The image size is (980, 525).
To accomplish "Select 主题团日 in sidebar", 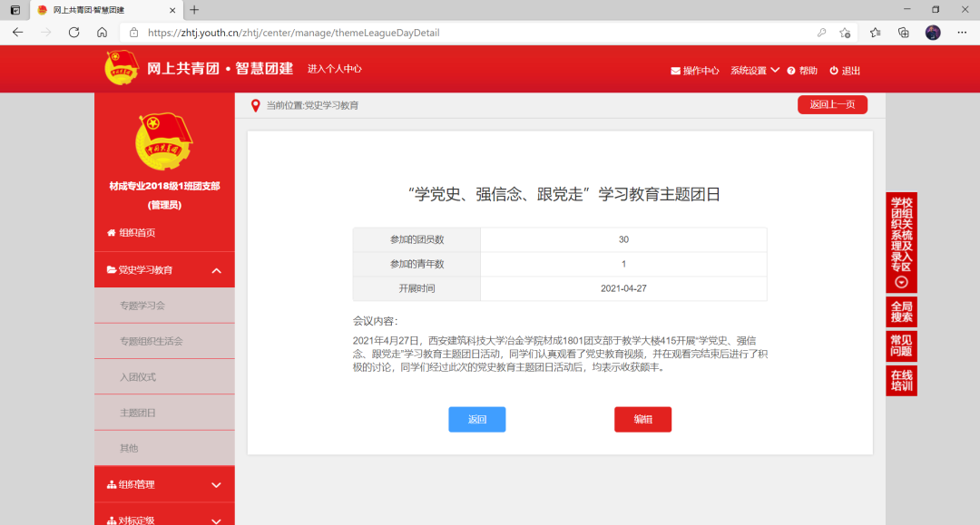I will 138,413.
